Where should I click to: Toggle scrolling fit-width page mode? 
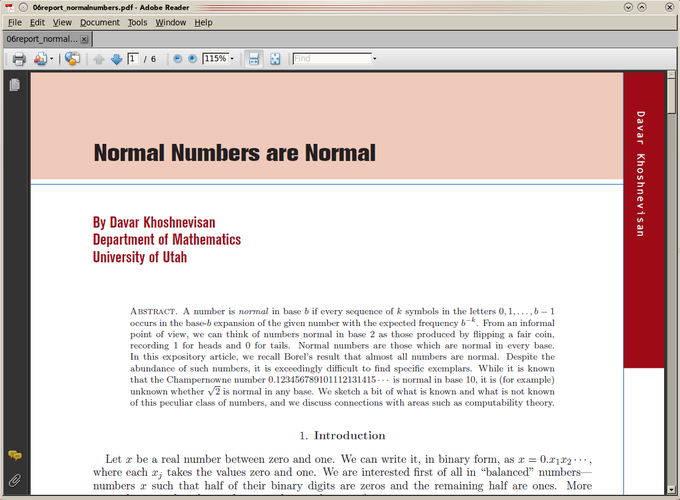click(x=254, y=59)
